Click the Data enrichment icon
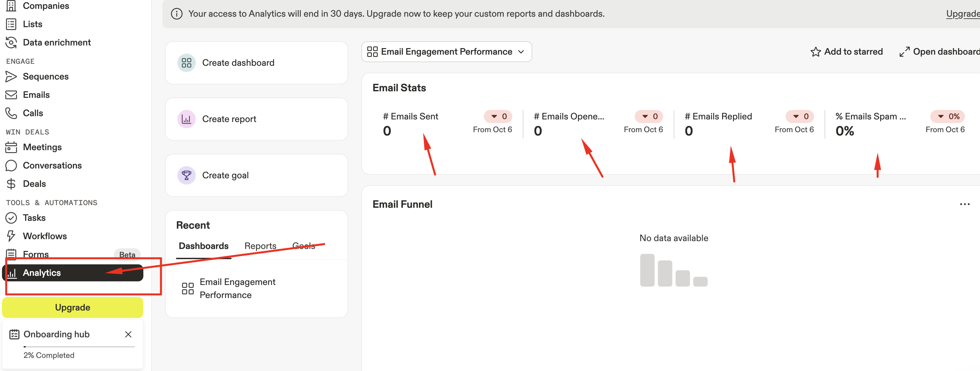980x371 pixels. [11, 43]
